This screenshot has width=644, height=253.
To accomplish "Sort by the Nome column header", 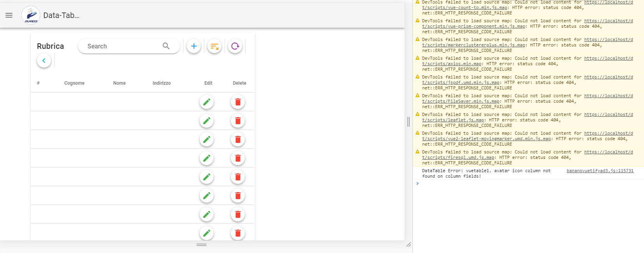I will point(119,83).
